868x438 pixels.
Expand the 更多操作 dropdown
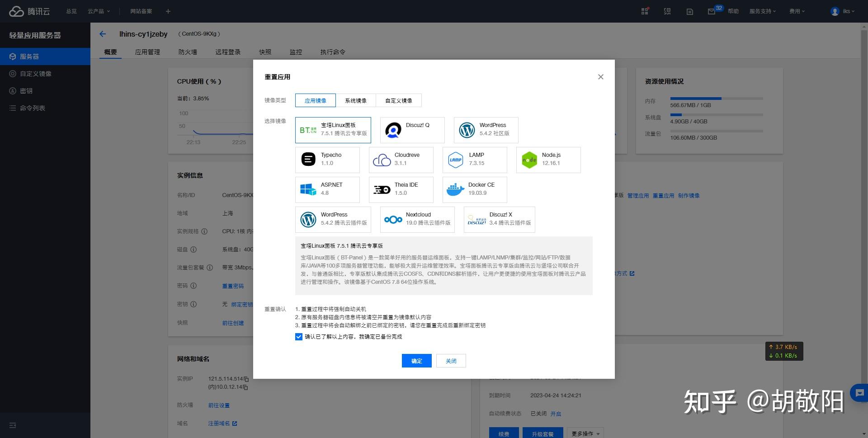(585, 433)
